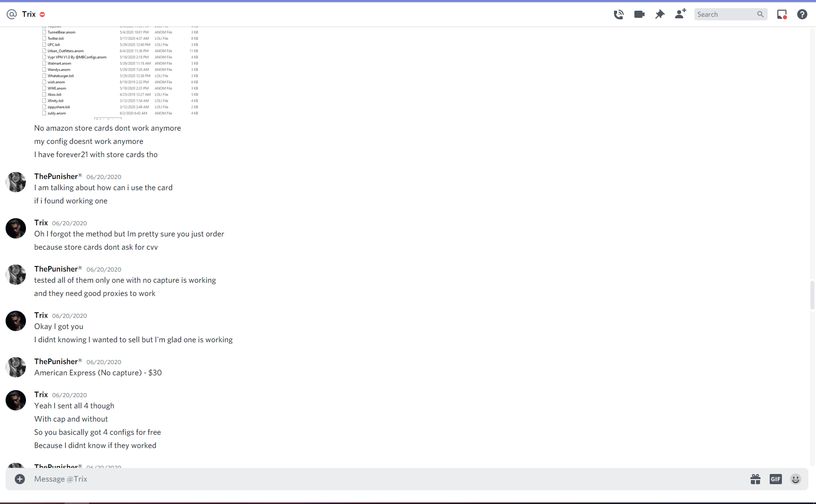Open the GIF picker
Image resolution: width=816 pixels, height=504 pixels.
click(x=776, y=479)
